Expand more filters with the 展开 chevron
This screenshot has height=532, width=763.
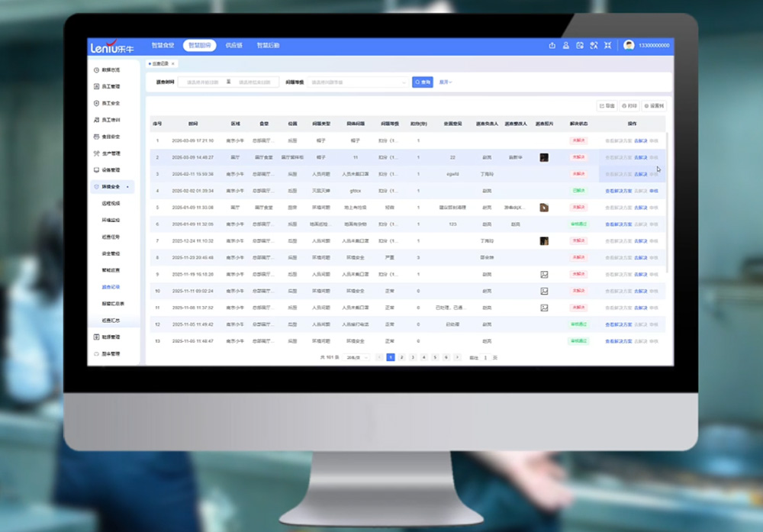point(446,82)
